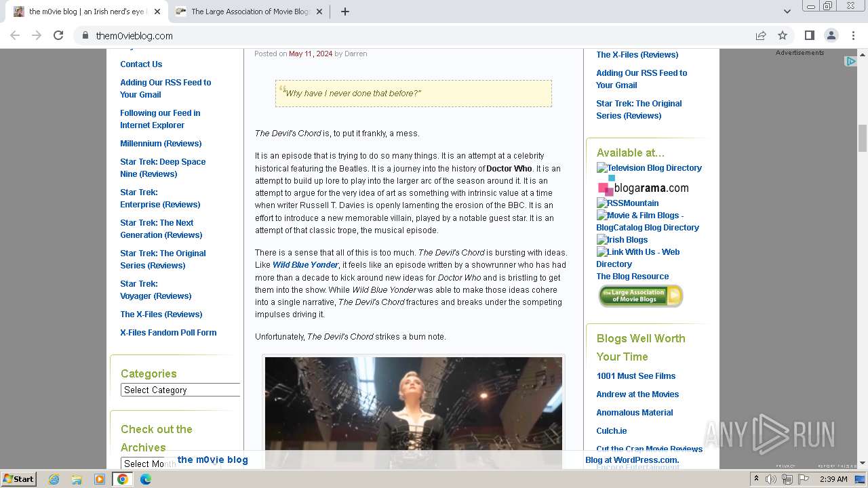Open Star Trek: Enterprise (Reviews) link
The width and height of the screenshot is (868, 488).
pyautogui.click(x=160, y=198)
